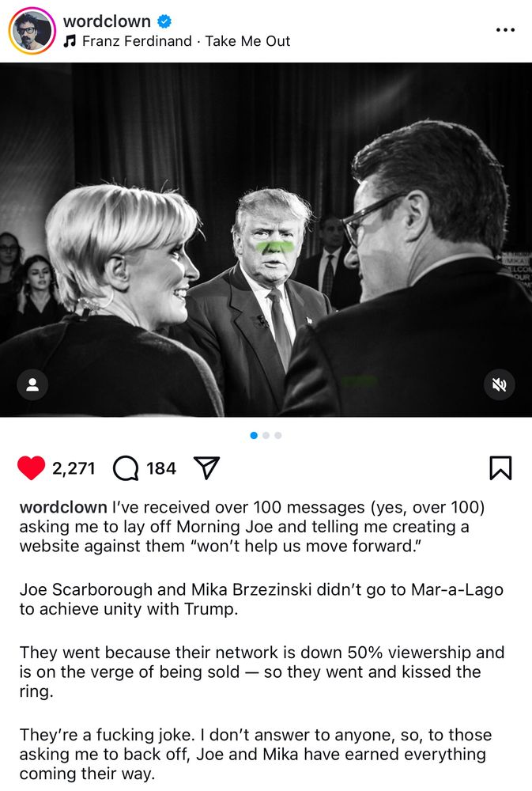Go to the third carousel slide dot

pos(277,435)
